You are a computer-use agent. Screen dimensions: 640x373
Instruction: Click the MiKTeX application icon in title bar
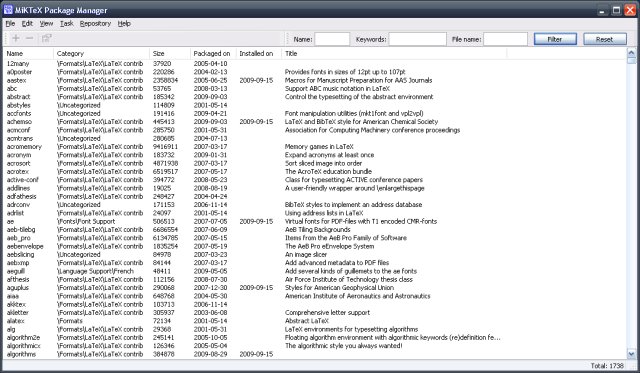pos(8,10)
